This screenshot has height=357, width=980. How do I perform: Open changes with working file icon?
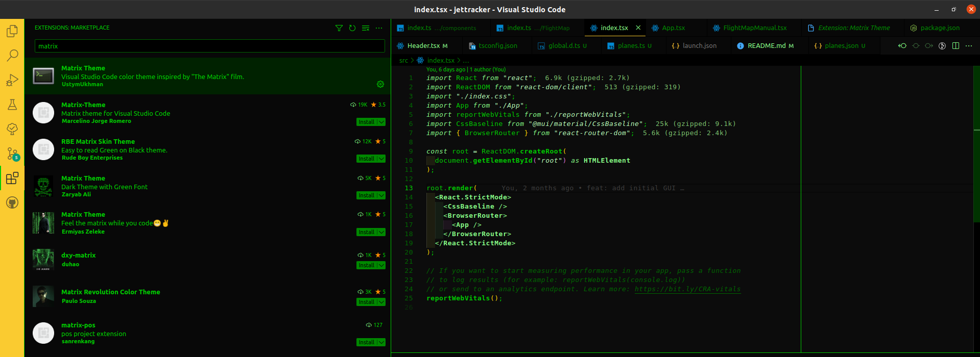916,46
